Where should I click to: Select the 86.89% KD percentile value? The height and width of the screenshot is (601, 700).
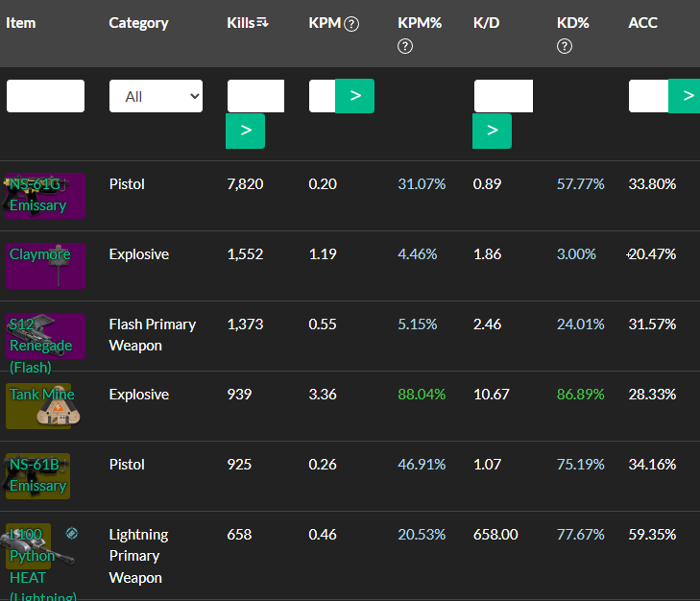pyautogui.click(x=580, y=395)
